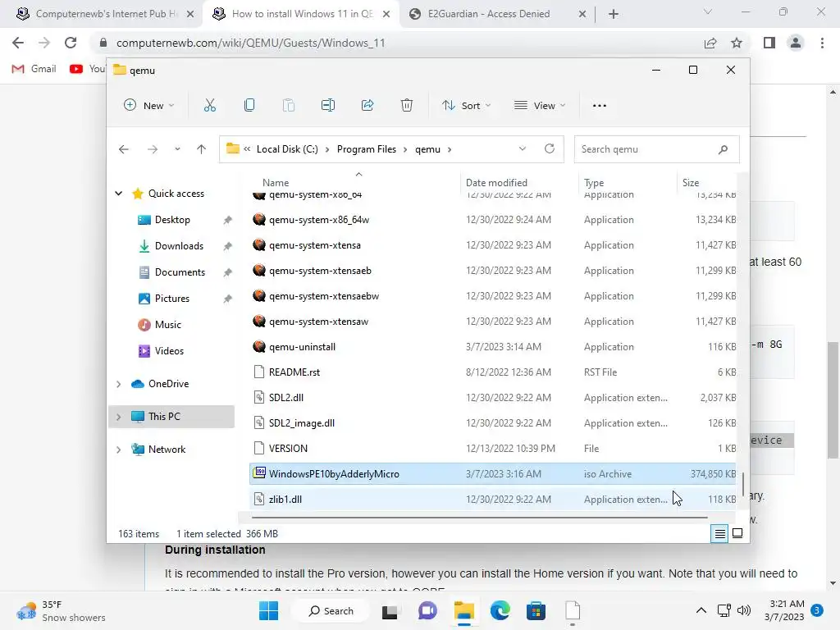The width and height of the screenshot is (840, 630).
Task: Click Program Files in breadcrumb
Action: 367,149
